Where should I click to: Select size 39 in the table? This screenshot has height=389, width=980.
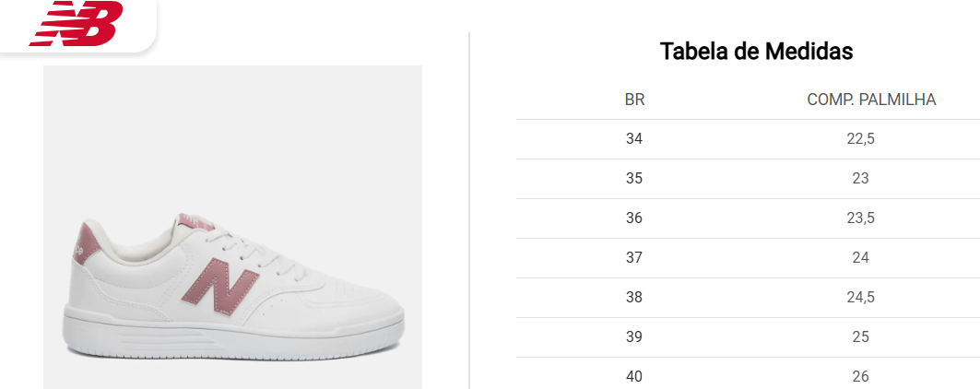(x=634, y=336)
